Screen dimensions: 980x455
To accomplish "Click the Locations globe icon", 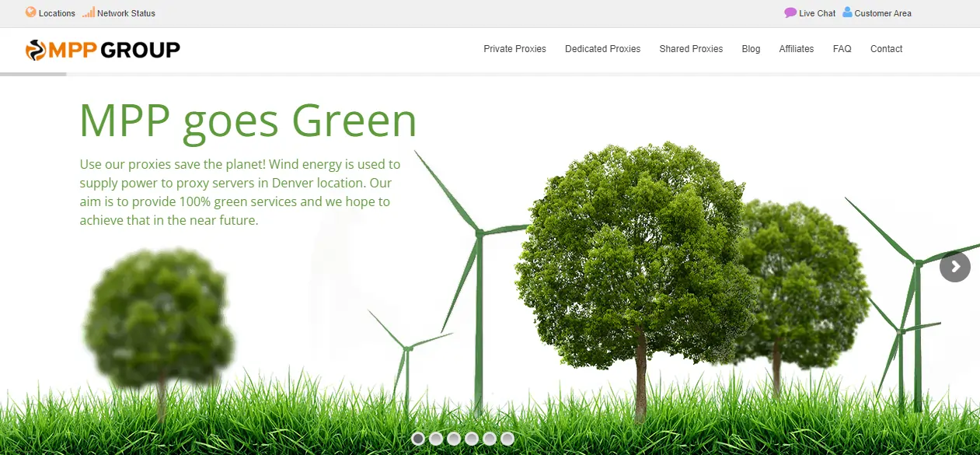I will [31, 12].
